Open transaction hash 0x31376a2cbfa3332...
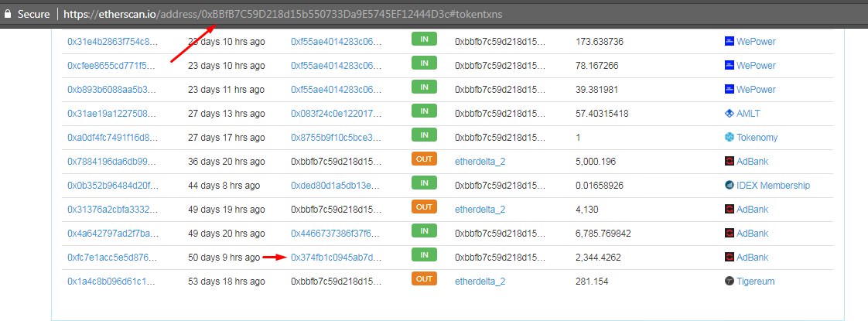868x321 pixels. [112, 210]
